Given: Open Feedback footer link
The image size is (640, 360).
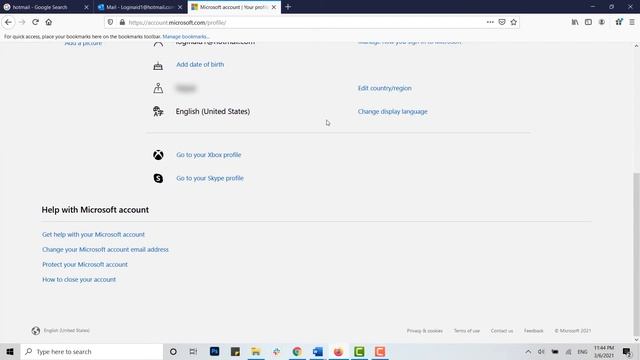Looking at the screenshot, I should 533,331.
